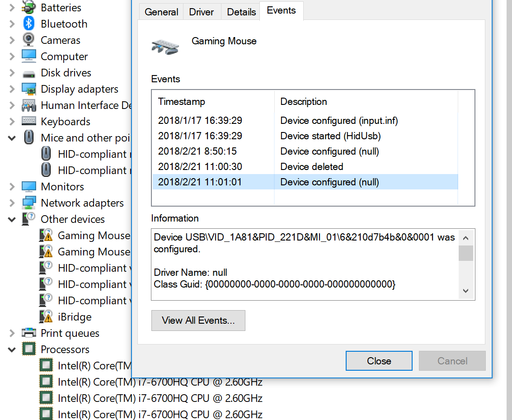Image resolution: width=512 pixels, height=420 pixels.
Task: Click the Batteries category icon
Action: tap(29, 7)
